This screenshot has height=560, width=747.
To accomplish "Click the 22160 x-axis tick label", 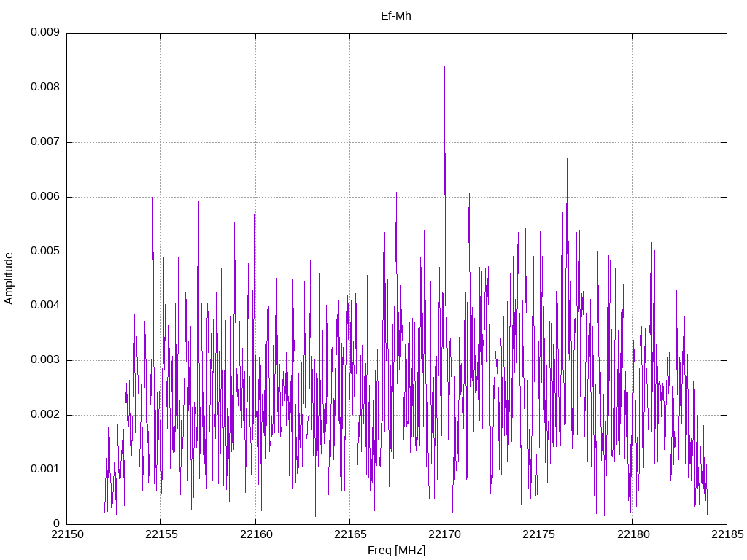I will (256, 534).
